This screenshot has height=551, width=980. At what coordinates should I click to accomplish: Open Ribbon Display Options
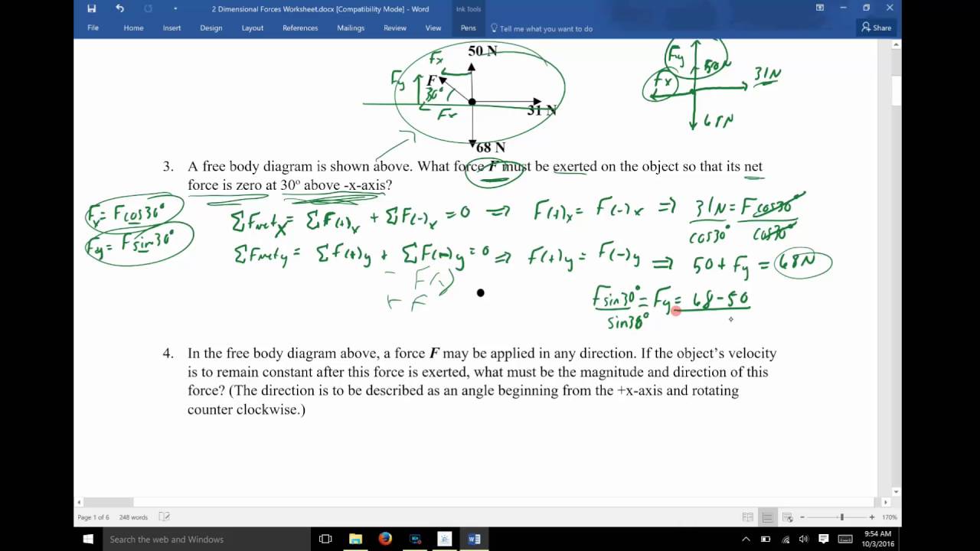pos(820,8)
